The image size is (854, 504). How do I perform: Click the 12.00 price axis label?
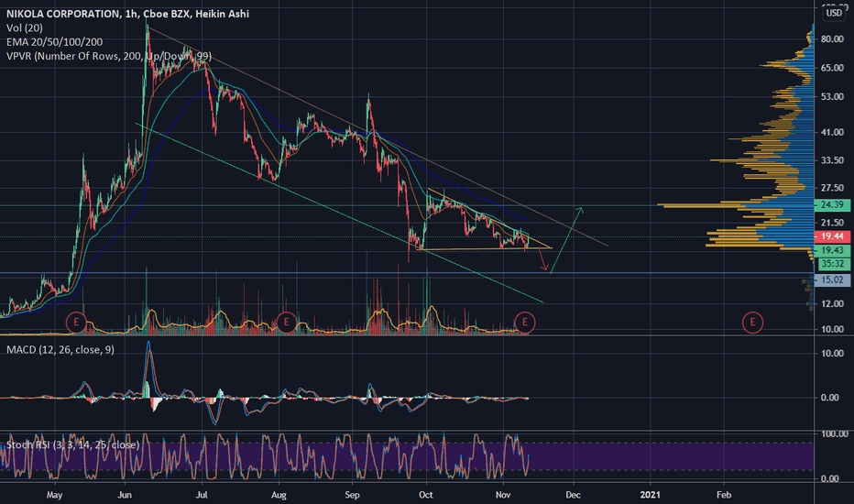(x=833, y=303)
